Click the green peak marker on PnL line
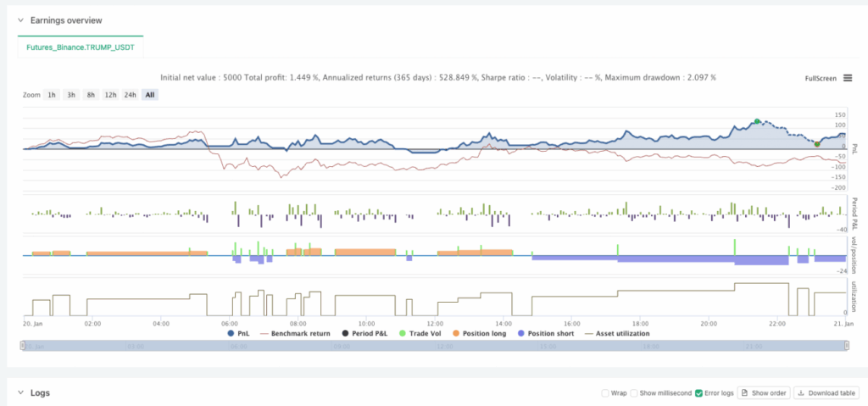 (757, 121)
